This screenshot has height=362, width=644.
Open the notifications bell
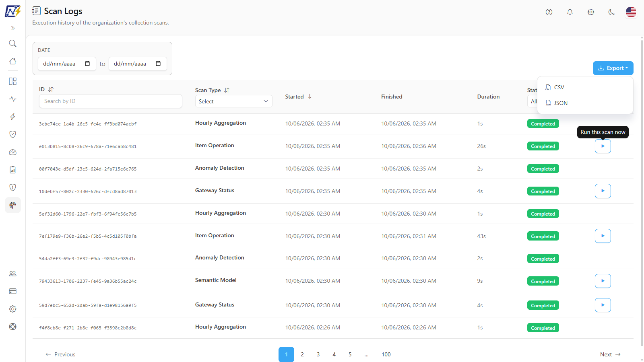click(x=570, y=12)
